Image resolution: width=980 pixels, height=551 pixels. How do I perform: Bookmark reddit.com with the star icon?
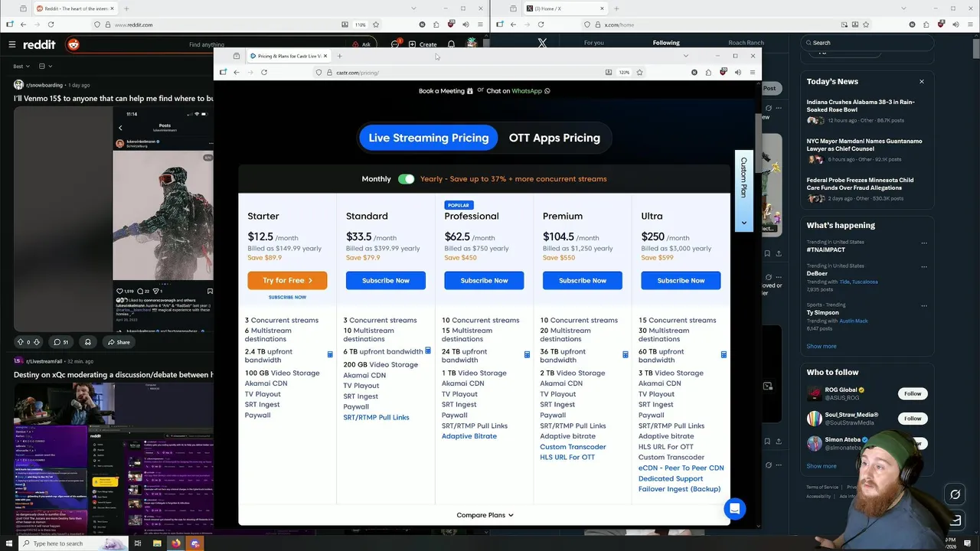(375, 24)
